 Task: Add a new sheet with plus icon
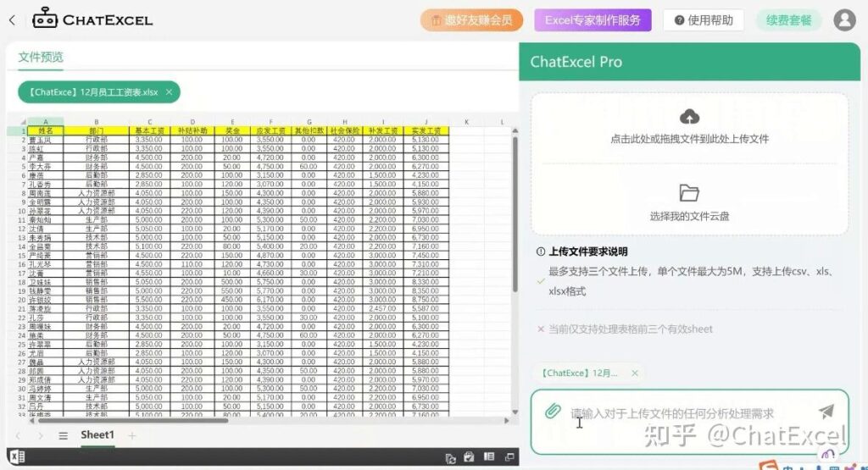pos(131,436)
